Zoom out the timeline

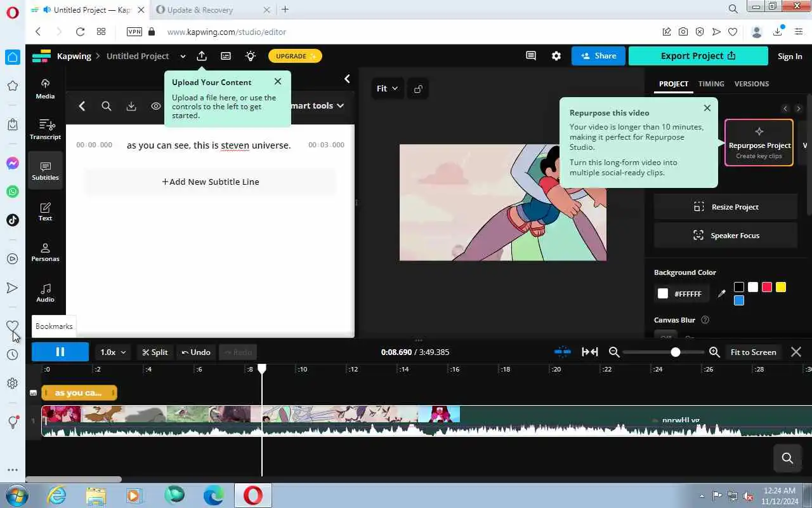(x=614, y=352)
